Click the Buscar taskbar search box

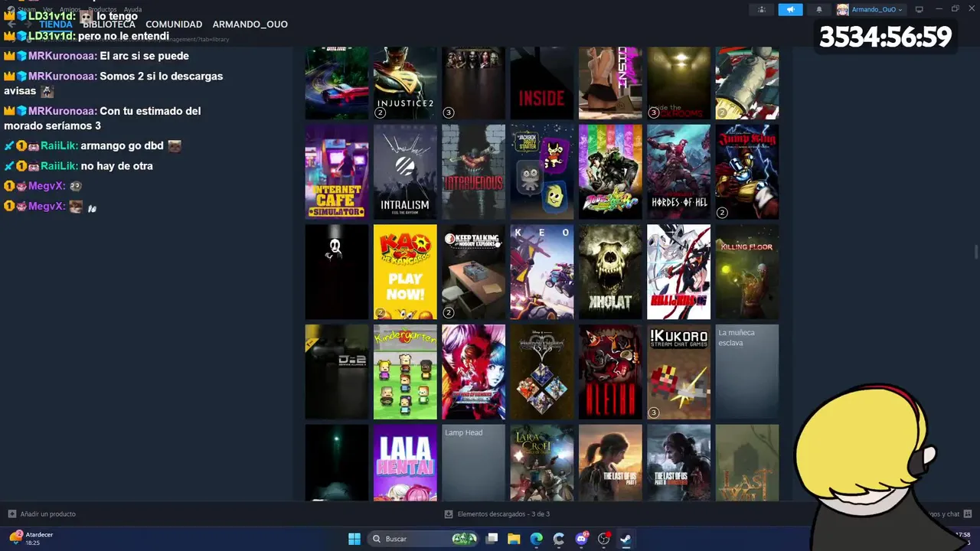pyautogui.click(x=423, y=539)
